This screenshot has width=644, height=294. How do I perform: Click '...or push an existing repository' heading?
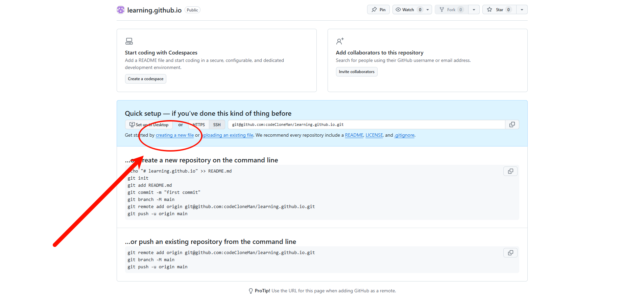point(210,242)
